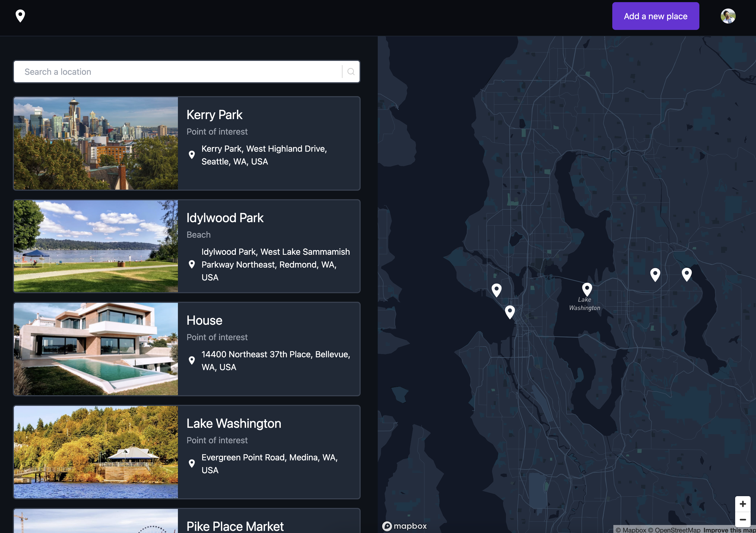Open the Lake Washington place title
This screenshot has width=756, height=533.
pos(233,423)
